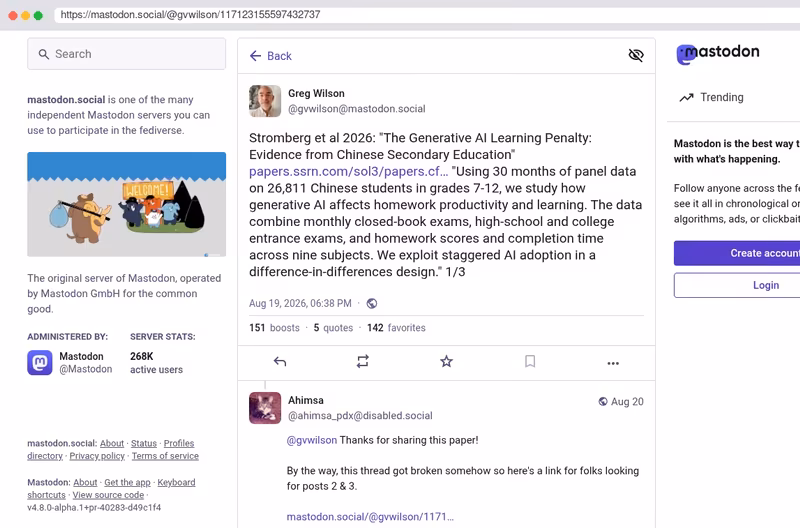Click into the Search field
The height and width of the screenshot is (528, 800).
point(127,54)
